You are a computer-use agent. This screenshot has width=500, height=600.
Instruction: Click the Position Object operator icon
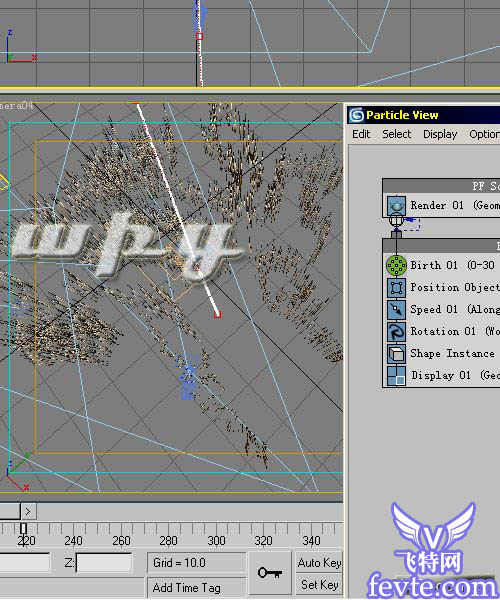[x=396, y=287]
